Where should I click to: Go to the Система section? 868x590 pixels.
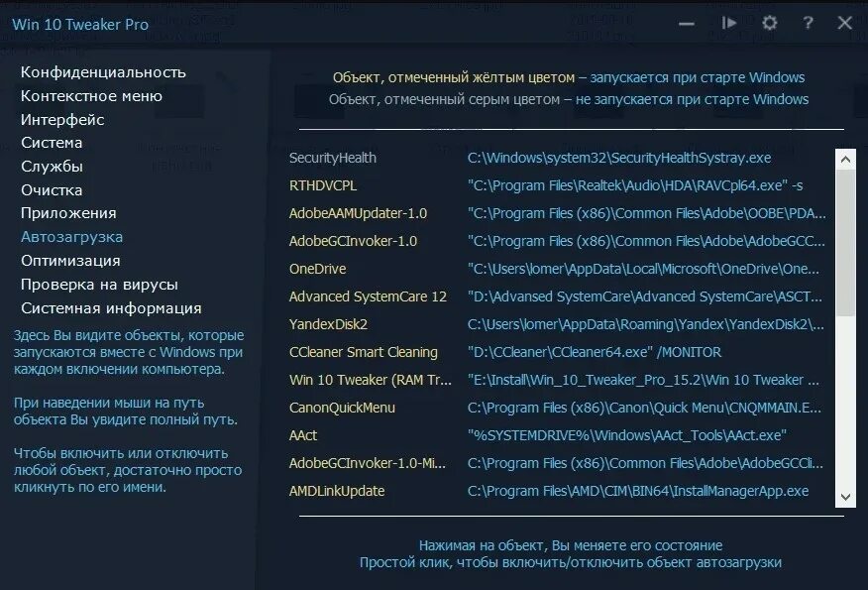click(52, 143)
